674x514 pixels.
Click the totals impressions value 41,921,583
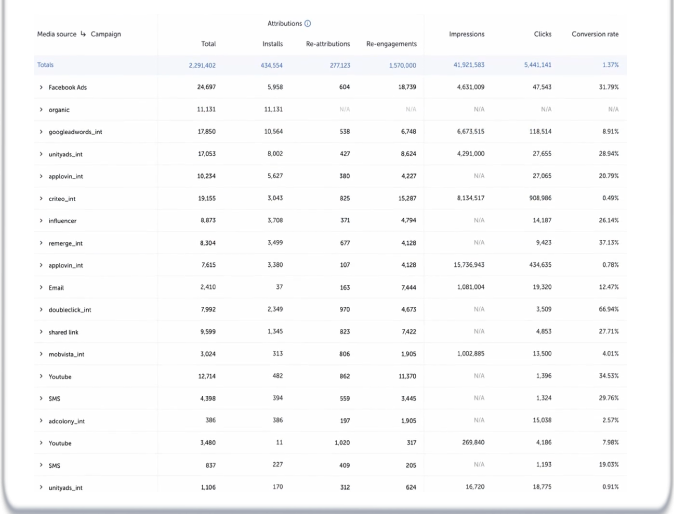click(469, 65)
